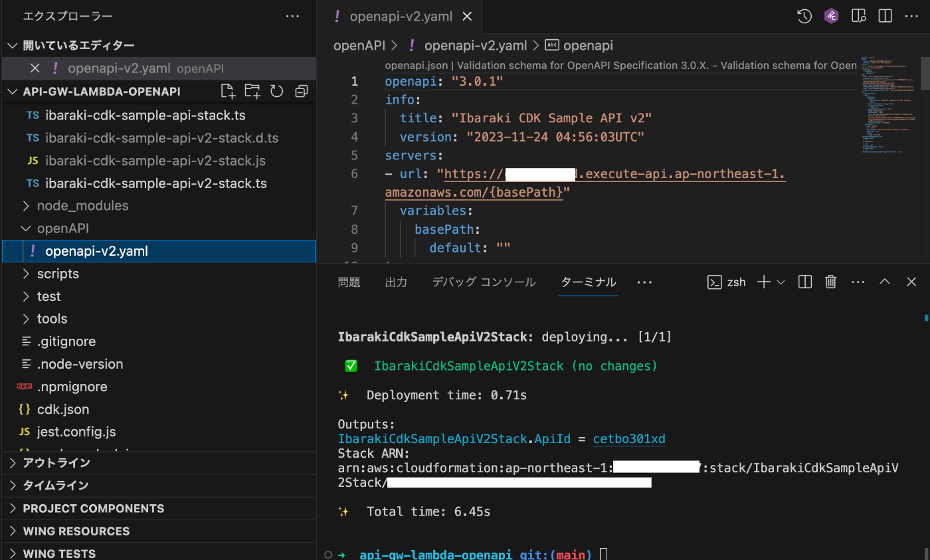Close the openapi-v2.yaml editor tab
930x560 pixels.
[x=468, y=17]
